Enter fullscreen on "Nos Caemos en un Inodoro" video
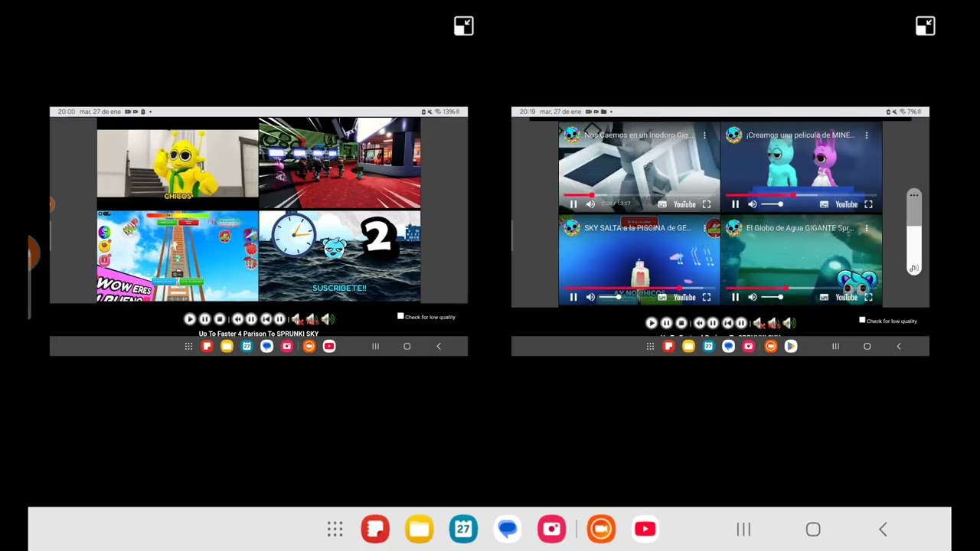Screen dimensions: 980x551 pyautogui.click(x=707, y=204)
